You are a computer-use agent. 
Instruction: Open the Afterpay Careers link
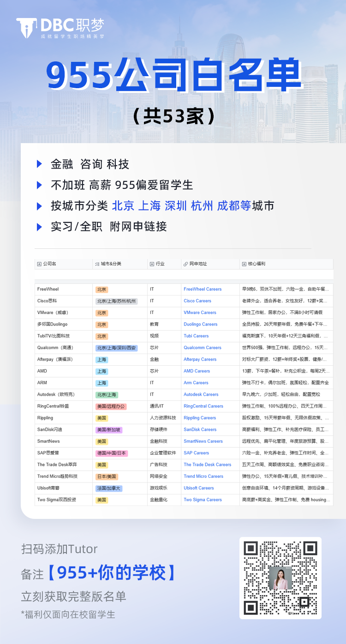(200, 360)
